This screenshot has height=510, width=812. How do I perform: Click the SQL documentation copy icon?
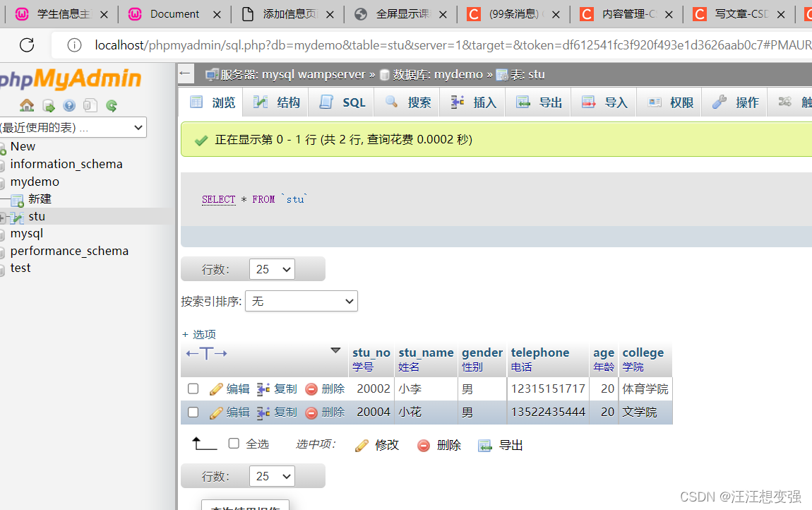click(x=90, y=106)
